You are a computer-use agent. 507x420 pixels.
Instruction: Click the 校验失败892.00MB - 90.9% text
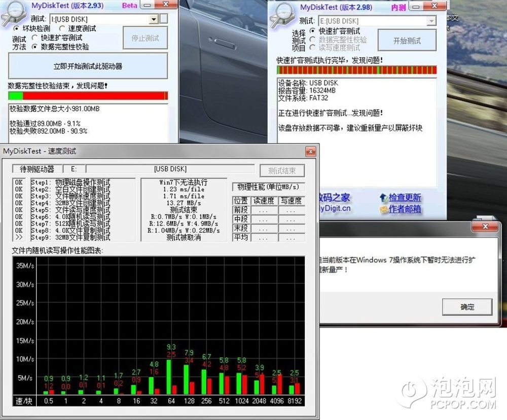pyautogui.click(x=49, y=131)
